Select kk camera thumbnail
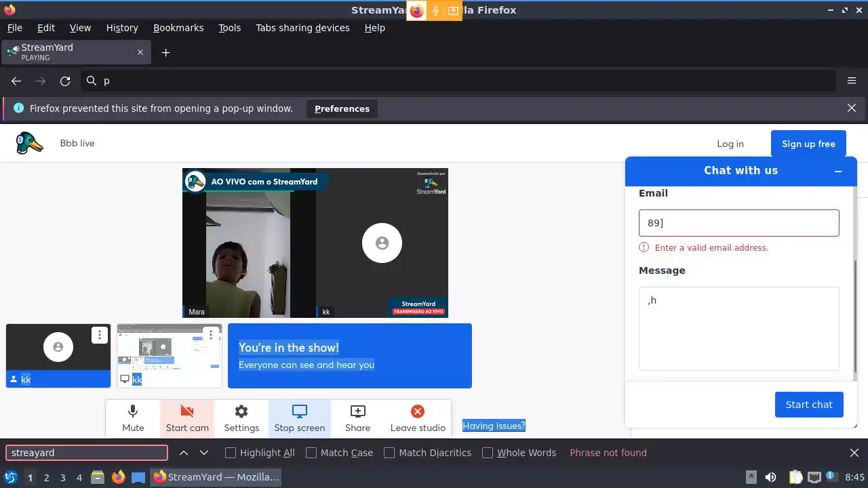Viewport: 868px width, 488px height. tap(58, 356)
